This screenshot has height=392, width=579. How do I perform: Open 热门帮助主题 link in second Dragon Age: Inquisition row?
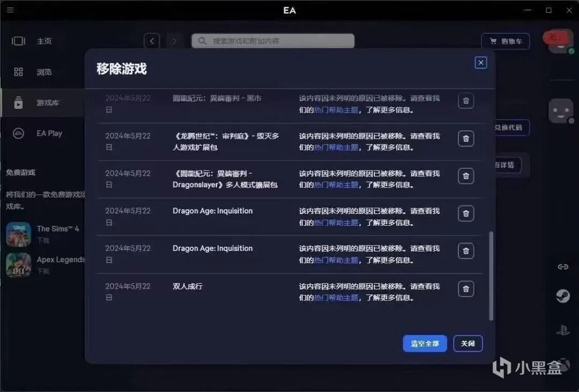click(336, 260)
